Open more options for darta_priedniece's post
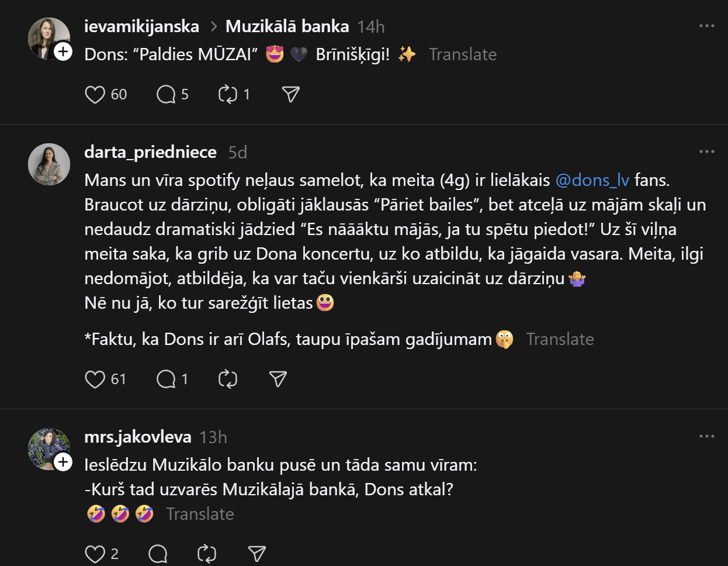This screenshot has width=728, height=566. coord(706,152)
